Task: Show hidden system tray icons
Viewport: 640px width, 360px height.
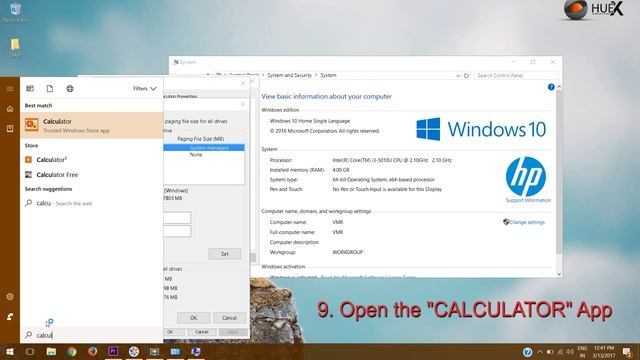Action: (x=540, y=352)
